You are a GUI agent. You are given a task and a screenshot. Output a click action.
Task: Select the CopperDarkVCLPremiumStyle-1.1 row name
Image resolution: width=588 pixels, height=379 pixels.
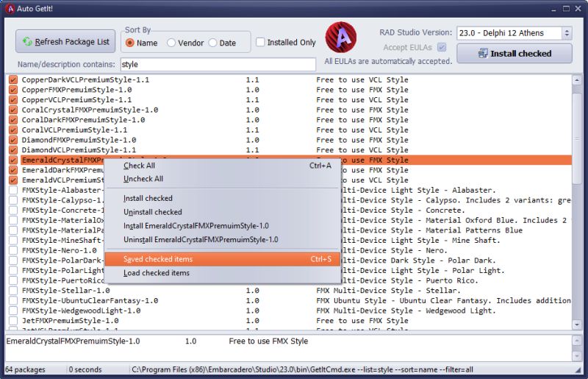[x=85, y=79]
